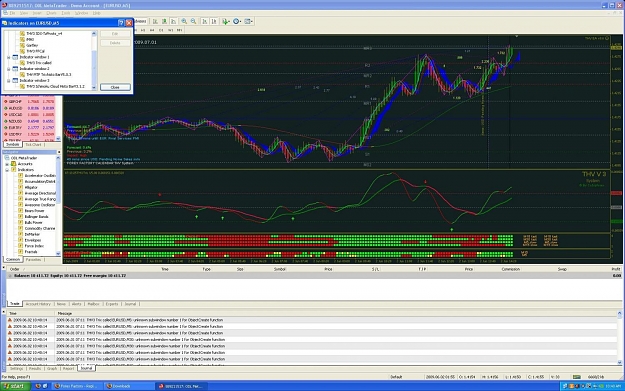Open the Windows start menu
625x391 pixels.
(x=15, y=386)
